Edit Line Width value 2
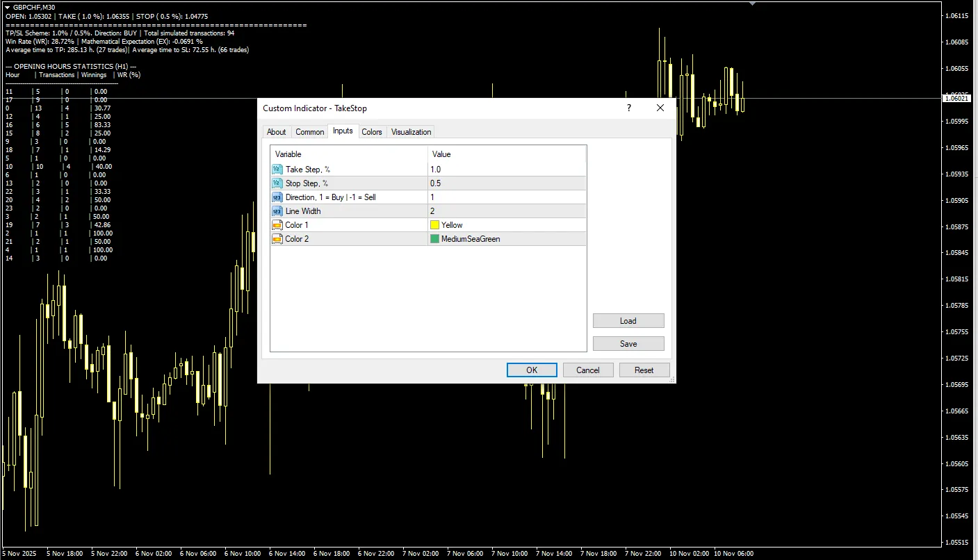 tap(507, 211)
